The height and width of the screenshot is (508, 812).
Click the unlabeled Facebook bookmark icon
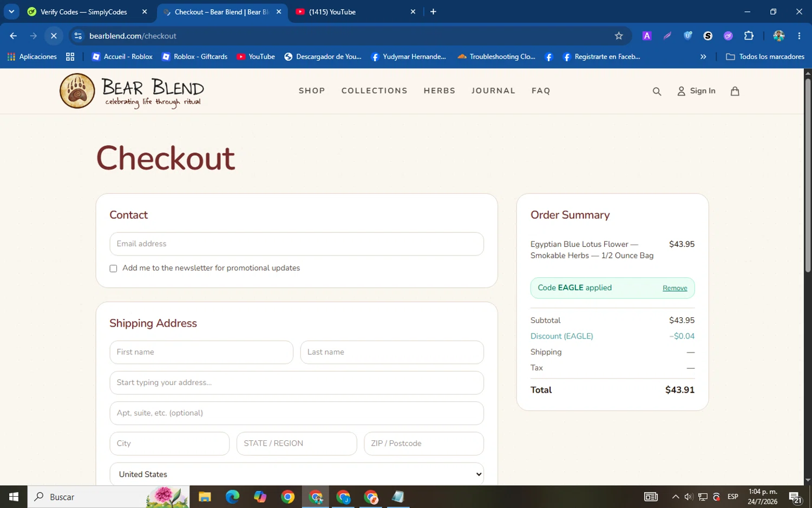(548, 56)
